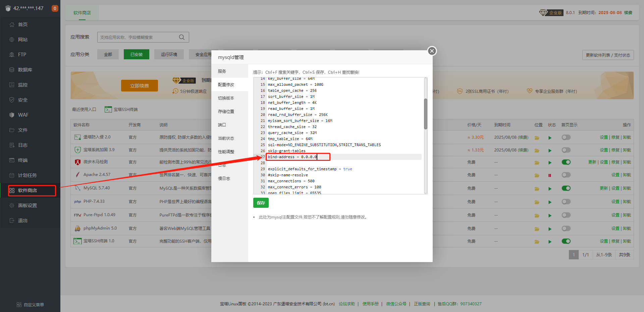Click the folder icon for 堡塔防入侵 2.0
This screenshot has width=644, height=312.
coord(537,138)
